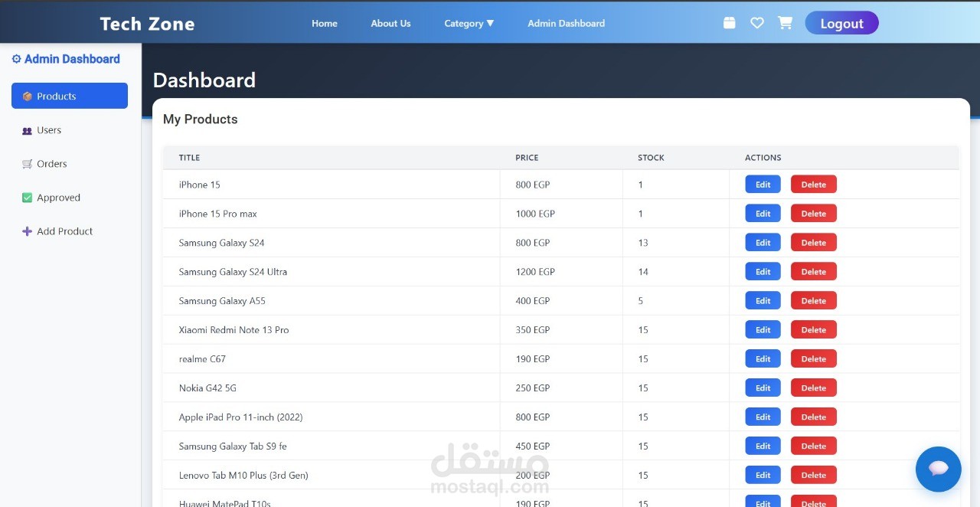Click the Tech Zone logo

(x=147, y=24)
